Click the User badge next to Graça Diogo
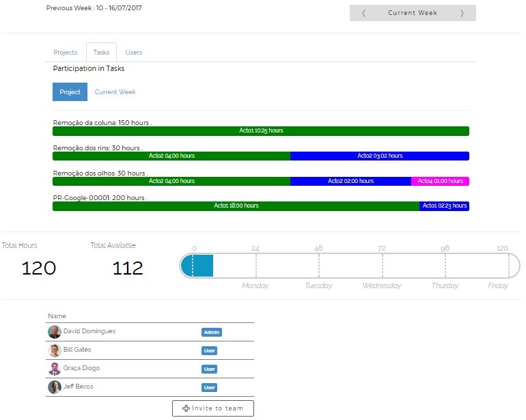This screenshot has width=526, height=420. [209, 369]
